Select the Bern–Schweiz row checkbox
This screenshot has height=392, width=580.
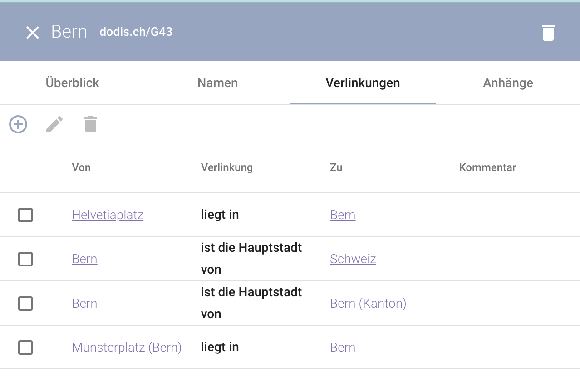coord(25,259)
